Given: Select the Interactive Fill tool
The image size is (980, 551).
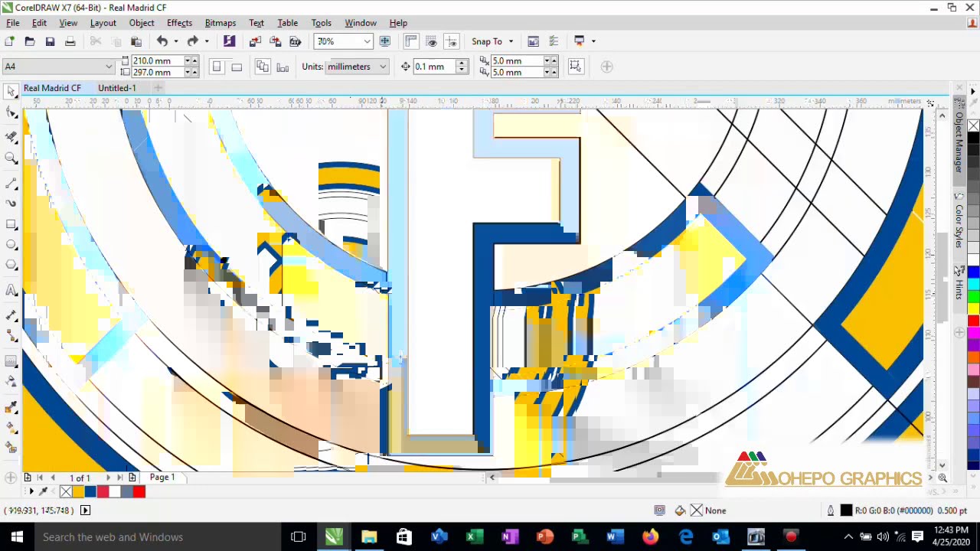Looking at the screenshot, I should tap(11, 427).
